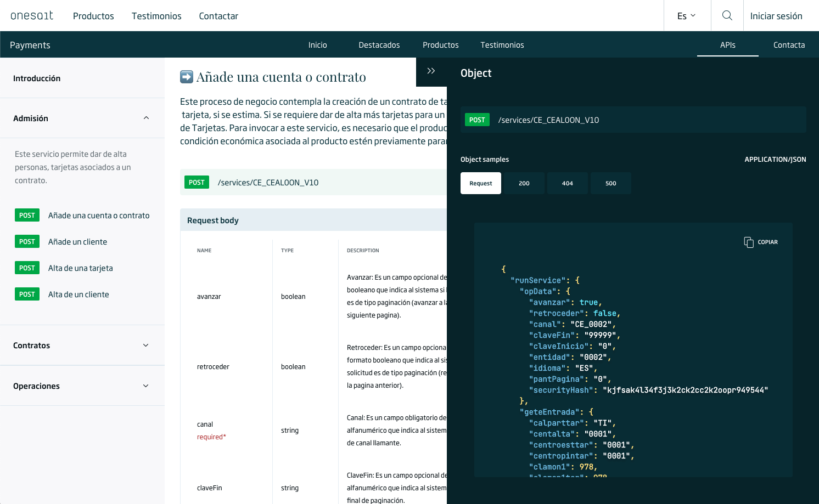This screenshot has height=504, width=819.
Task: Click the red required* label
Action: (211, 437)
